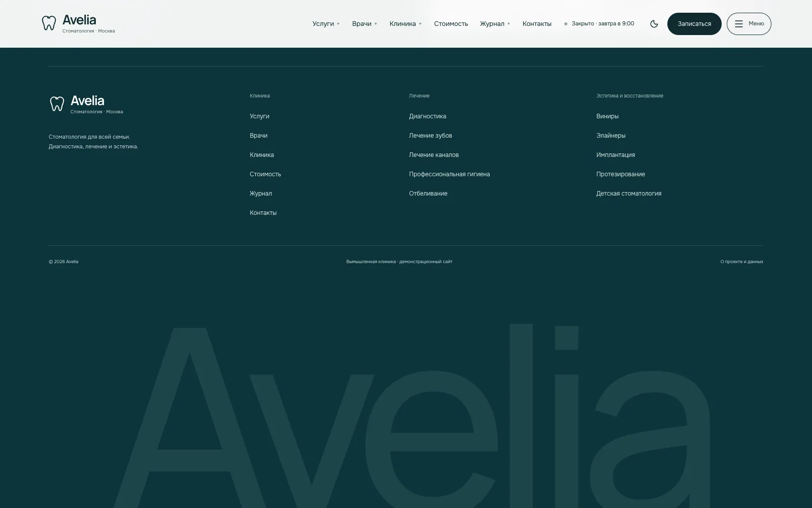Click the Лечение column heading
Viewport: 812px width, 508px height.
click(x=419, y=96)
